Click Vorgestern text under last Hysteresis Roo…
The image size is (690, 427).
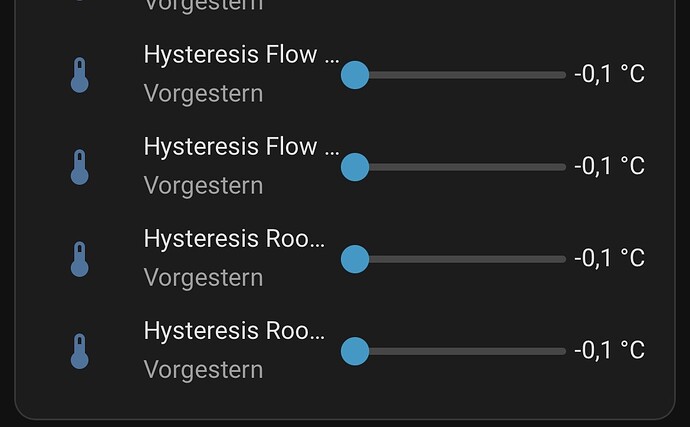tap(203, 370)
